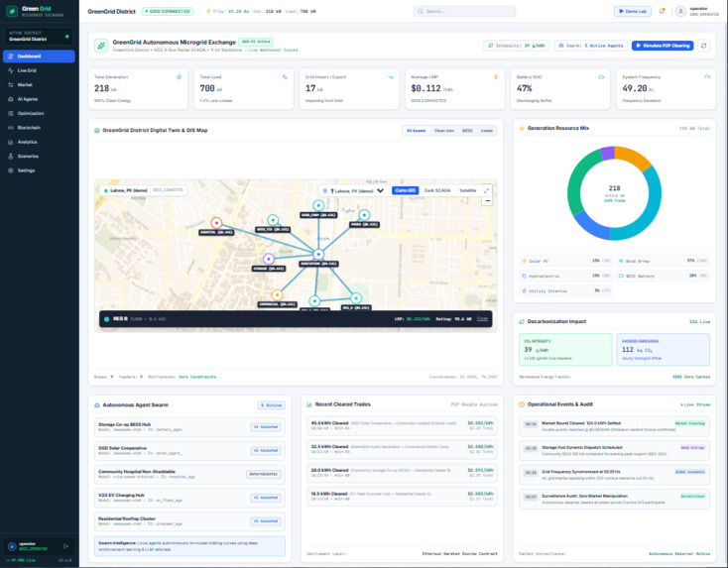Screen dimensions: 728x568
Task: Select BESS map filter
Action: pos(467,131)
